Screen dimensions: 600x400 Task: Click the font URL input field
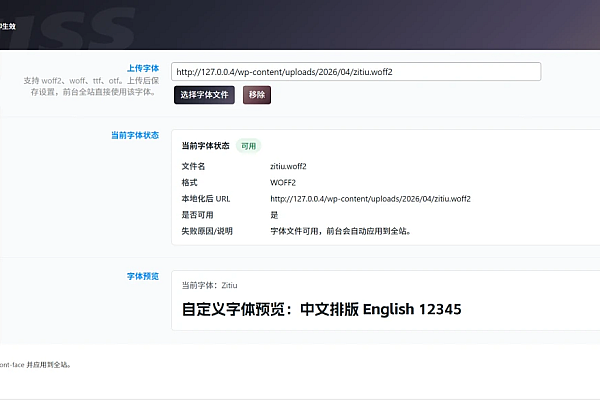coord(356,72)
